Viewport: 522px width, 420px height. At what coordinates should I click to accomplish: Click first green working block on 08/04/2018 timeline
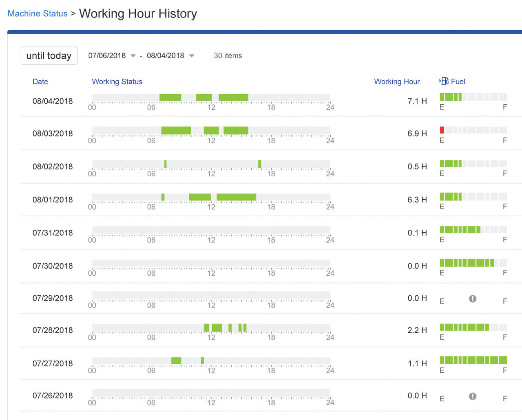click(x=170, y=97)
